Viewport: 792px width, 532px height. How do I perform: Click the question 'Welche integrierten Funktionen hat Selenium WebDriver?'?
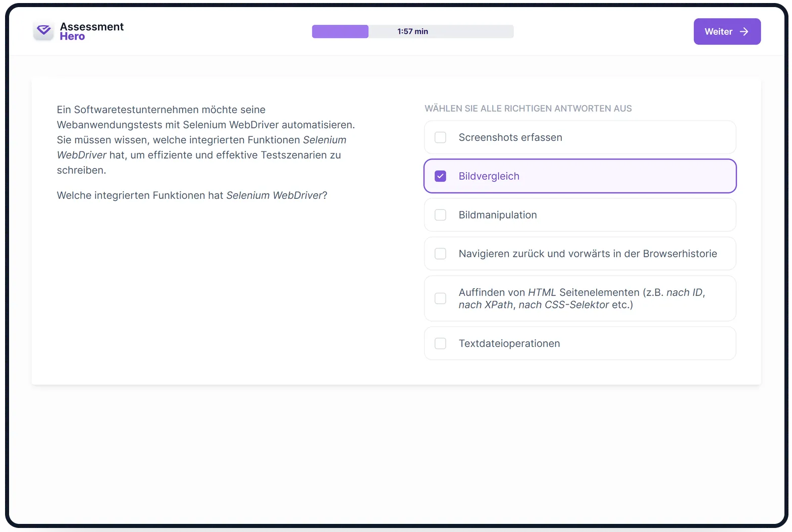[192, 195]
